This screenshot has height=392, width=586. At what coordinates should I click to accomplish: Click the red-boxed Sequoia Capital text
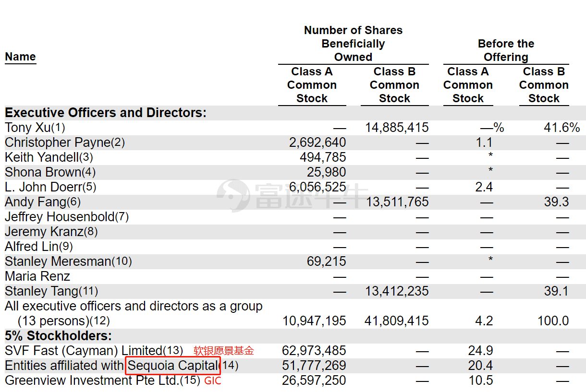pyautogui.click(x=172, y=366)
